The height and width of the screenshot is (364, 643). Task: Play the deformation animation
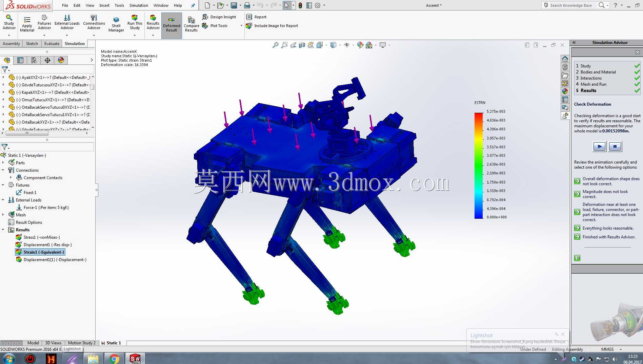[x=599, y=147]
